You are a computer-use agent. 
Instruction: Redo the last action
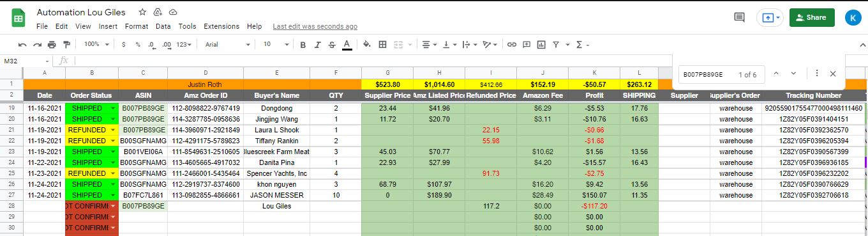37,45
